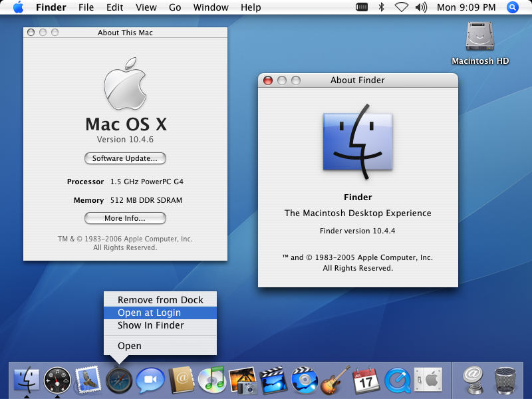Open iPhoto from the Dock
The image size is (532, 399).
[x=243, y=380]
